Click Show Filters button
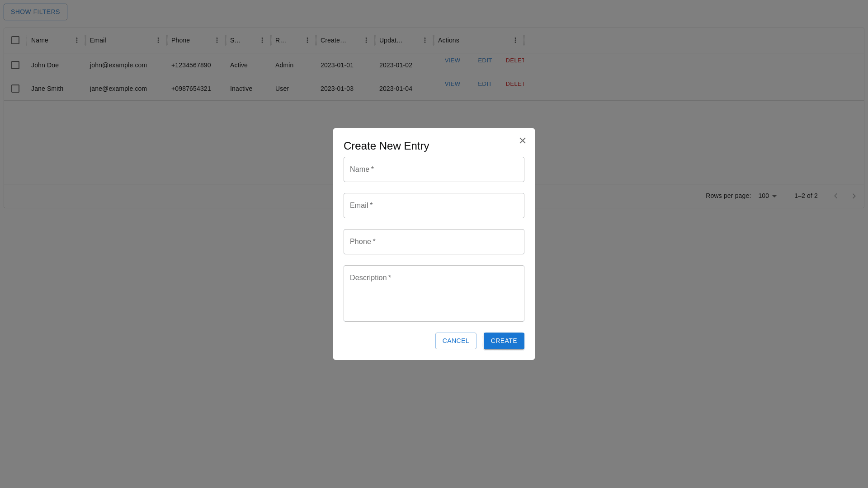Viewport: 868px width, 488px height. pyautogui.click(x=35, y=12)
